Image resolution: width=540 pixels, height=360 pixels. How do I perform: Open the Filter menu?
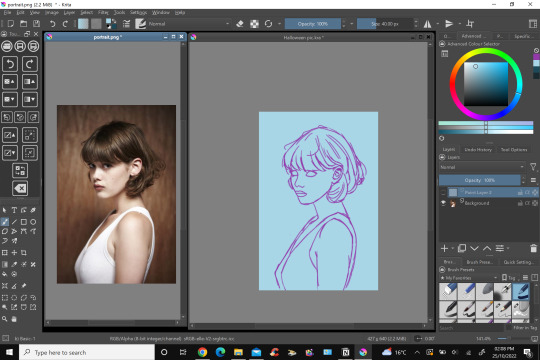pyautogui.click(x=103, y=12)
